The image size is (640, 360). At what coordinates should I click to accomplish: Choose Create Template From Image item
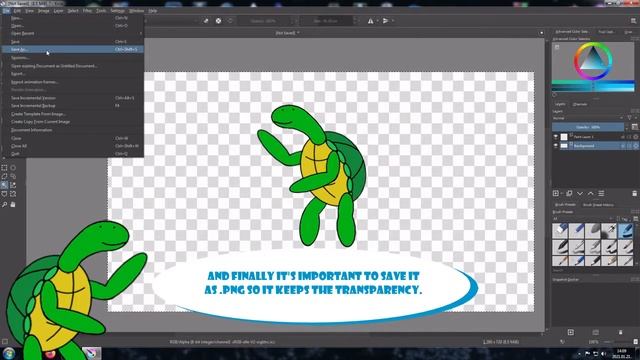tap(73, 114)
